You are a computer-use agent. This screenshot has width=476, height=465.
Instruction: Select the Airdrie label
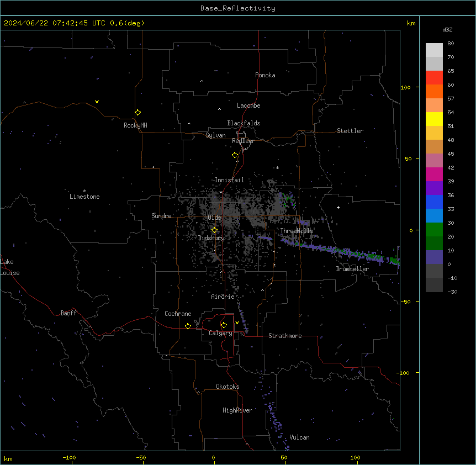(223, 297)
